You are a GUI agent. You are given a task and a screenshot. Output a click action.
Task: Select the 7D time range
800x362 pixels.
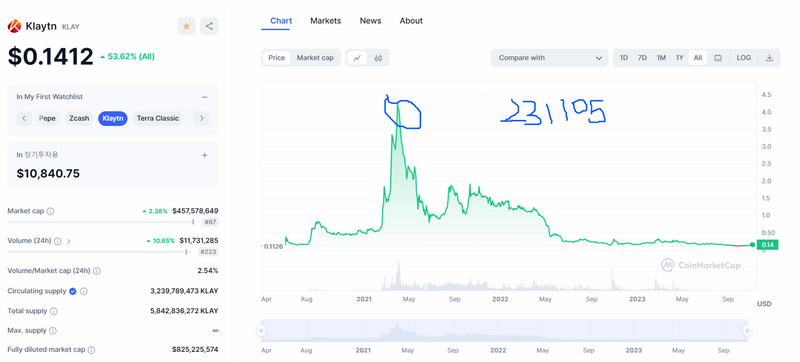pos(642,58)
